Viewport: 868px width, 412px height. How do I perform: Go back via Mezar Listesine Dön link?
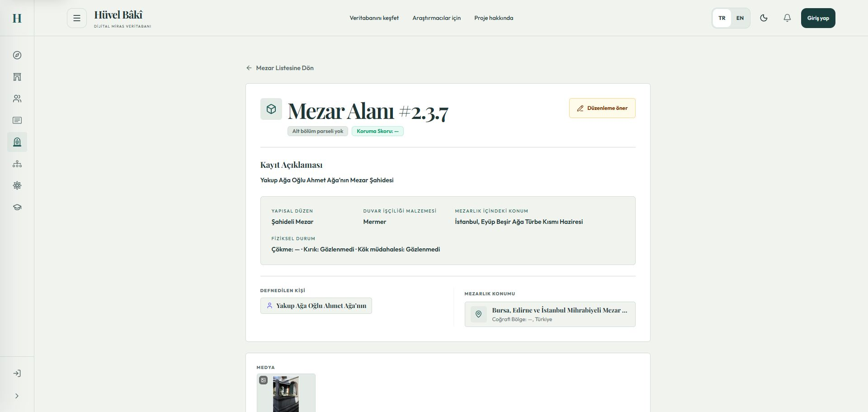[x=280, y=68]
